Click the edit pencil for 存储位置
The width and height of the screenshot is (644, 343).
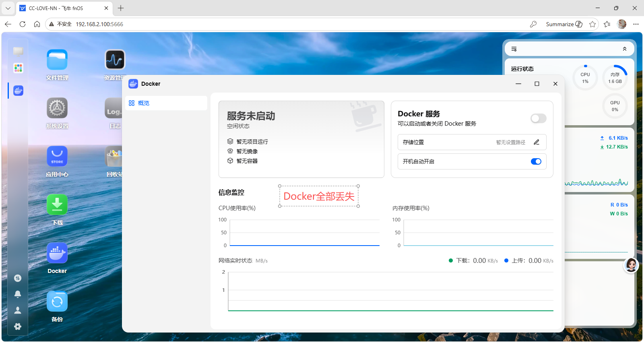coord(537,142)
